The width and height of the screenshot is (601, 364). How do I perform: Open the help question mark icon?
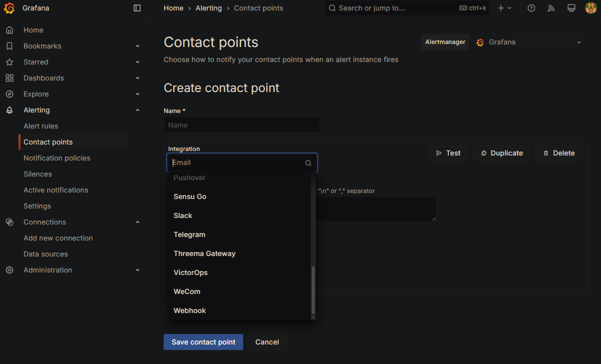531,8
